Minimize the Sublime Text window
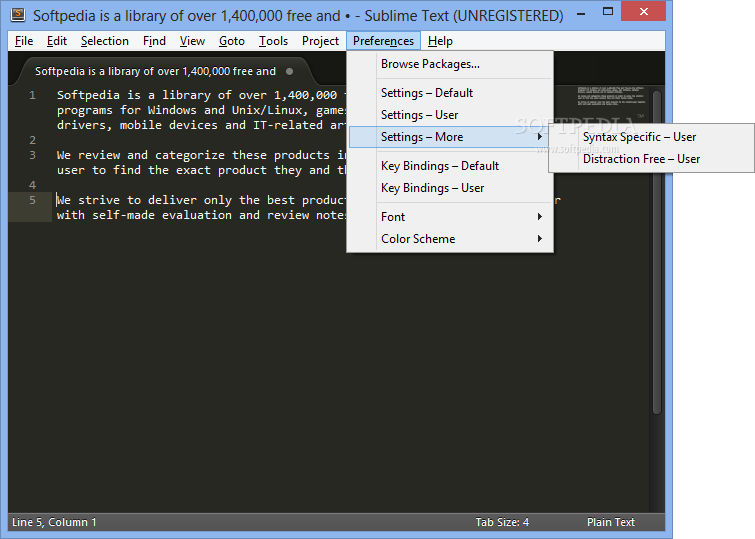This screenshot has height=539, width=755. [x=582, y=13]
